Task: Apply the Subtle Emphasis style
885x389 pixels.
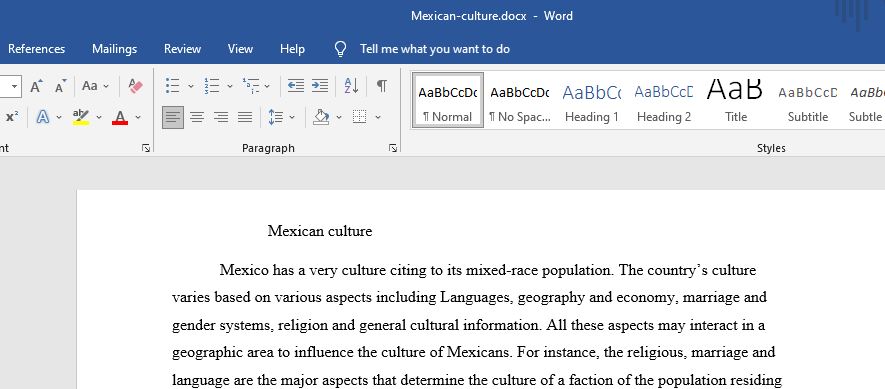Action: point(865,100)
